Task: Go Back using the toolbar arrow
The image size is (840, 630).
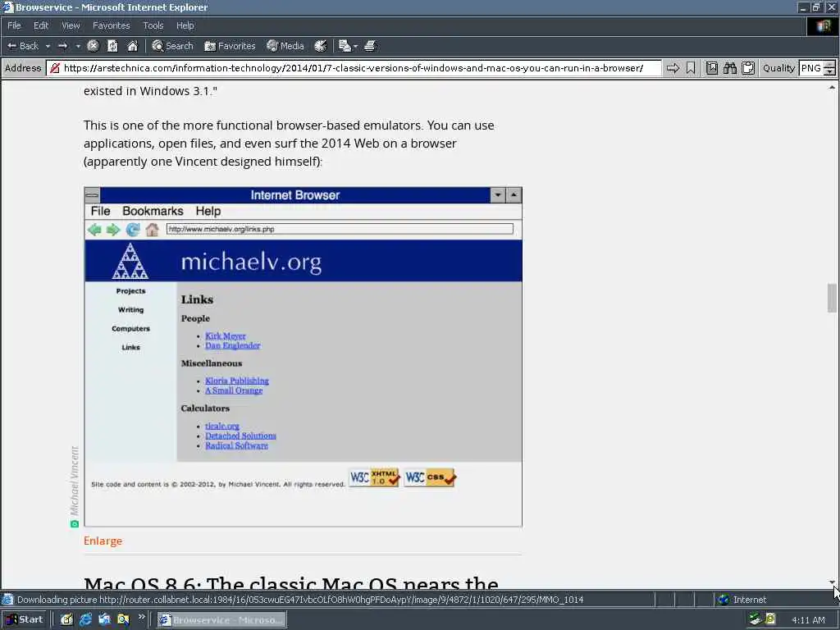Action: (22, 46)
